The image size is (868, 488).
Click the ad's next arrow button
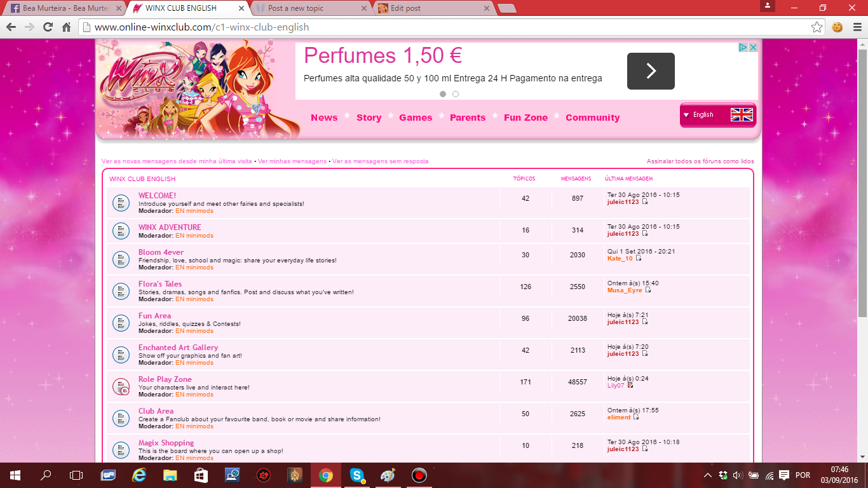click(651, 71)
